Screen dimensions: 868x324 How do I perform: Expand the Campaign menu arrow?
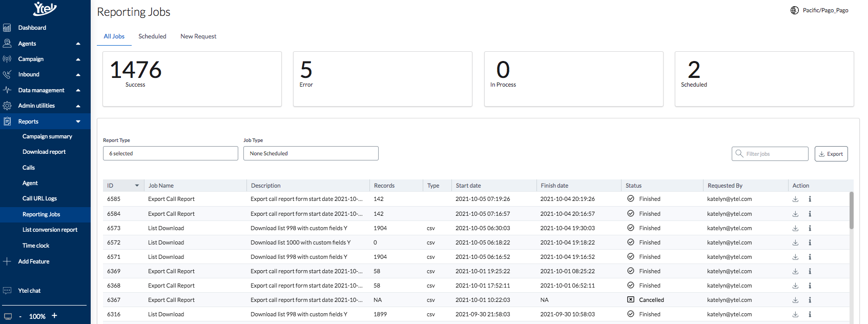78,59
